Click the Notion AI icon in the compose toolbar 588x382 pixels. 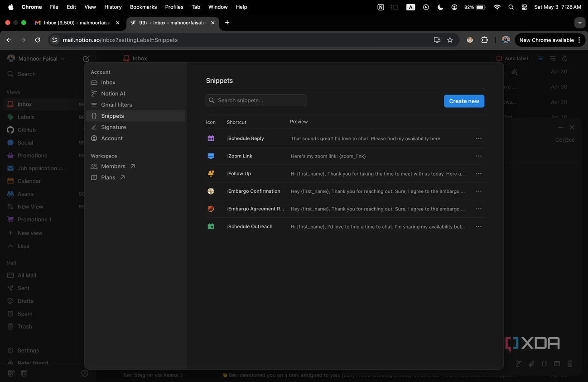519,363
